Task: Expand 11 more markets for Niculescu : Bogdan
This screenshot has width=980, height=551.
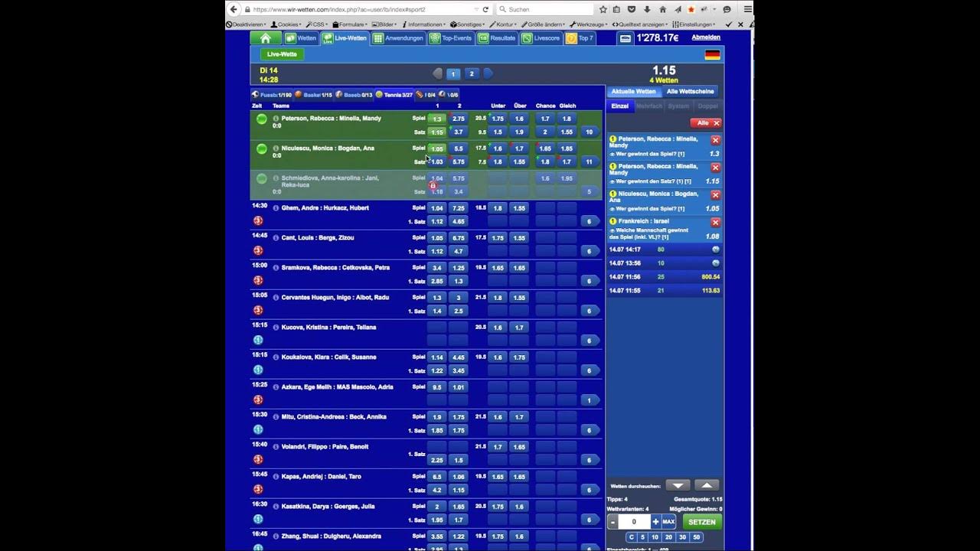Action: [x=590, y=162]
